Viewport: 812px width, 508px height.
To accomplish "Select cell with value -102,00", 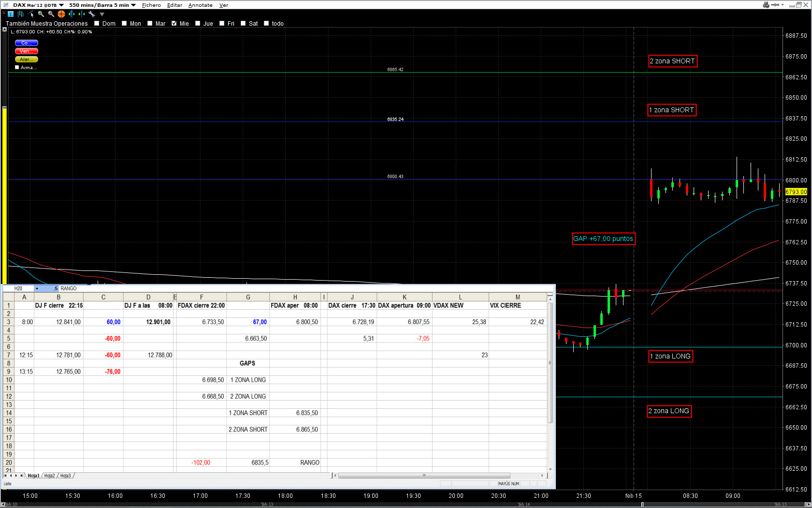I will pos(202,463).
